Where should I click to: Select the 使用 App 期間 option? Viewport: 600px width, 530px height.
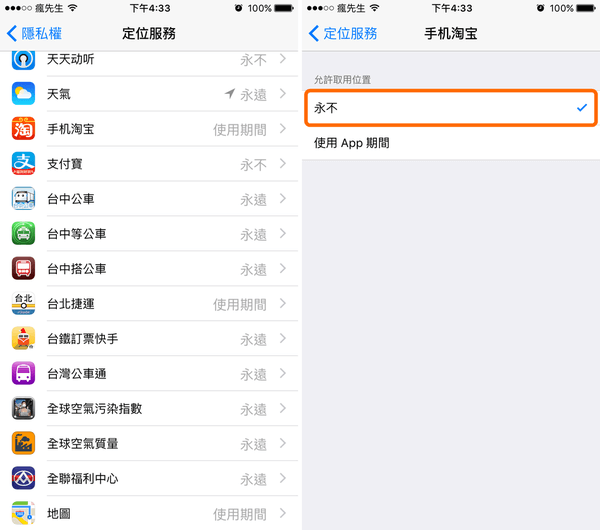(451, 143)
